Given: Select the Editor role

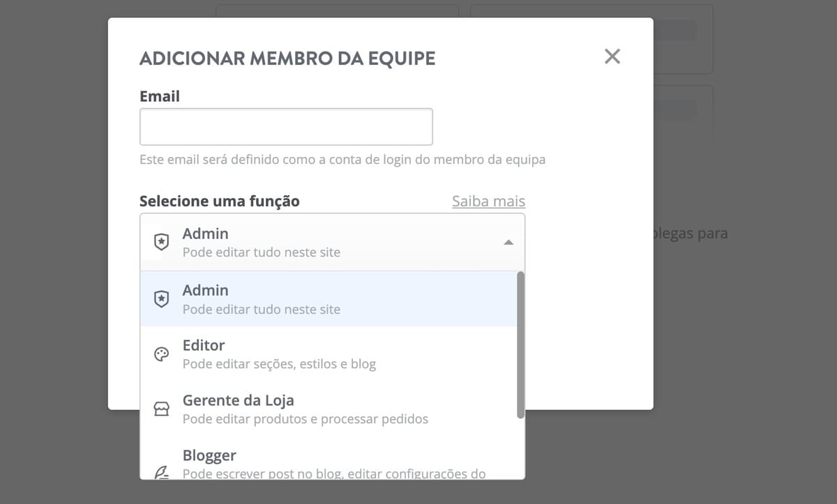Looking at the screenshot, I should tap(328, 353).
